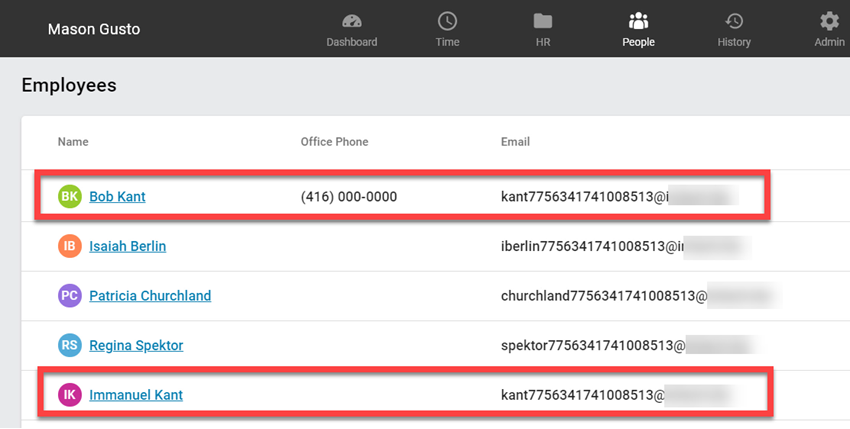This screenshot has width=850, height=429.
Task: Click the Time clock icon
Action: 447,22
